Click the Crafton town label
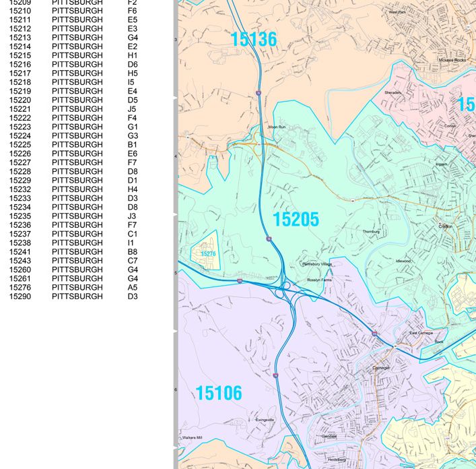Screen dimensions: 476x469 pyautogui.click(x=445, y=226)
